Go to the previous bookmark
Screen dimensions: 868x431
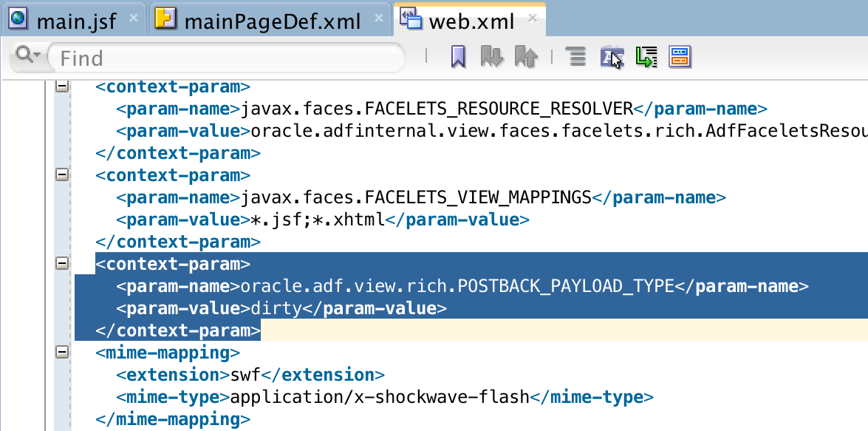pyautogui.click(x=526, y=56)
